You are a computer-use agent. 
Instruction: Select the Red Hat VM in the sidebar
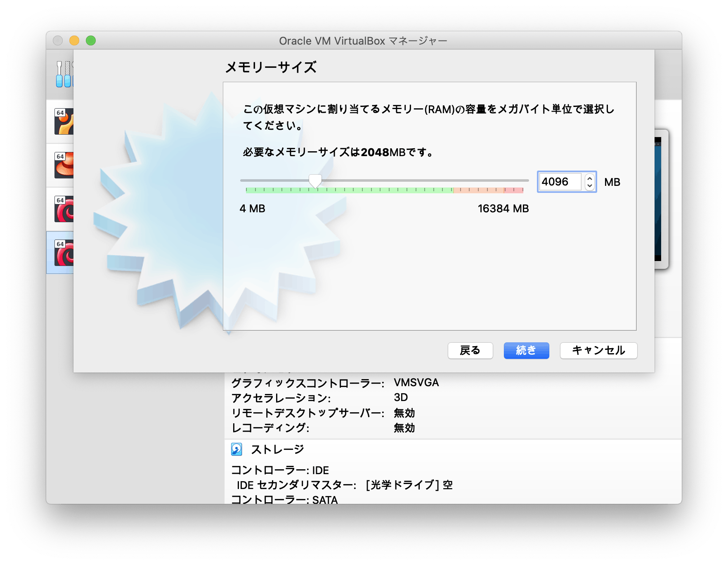click(63, 165)
